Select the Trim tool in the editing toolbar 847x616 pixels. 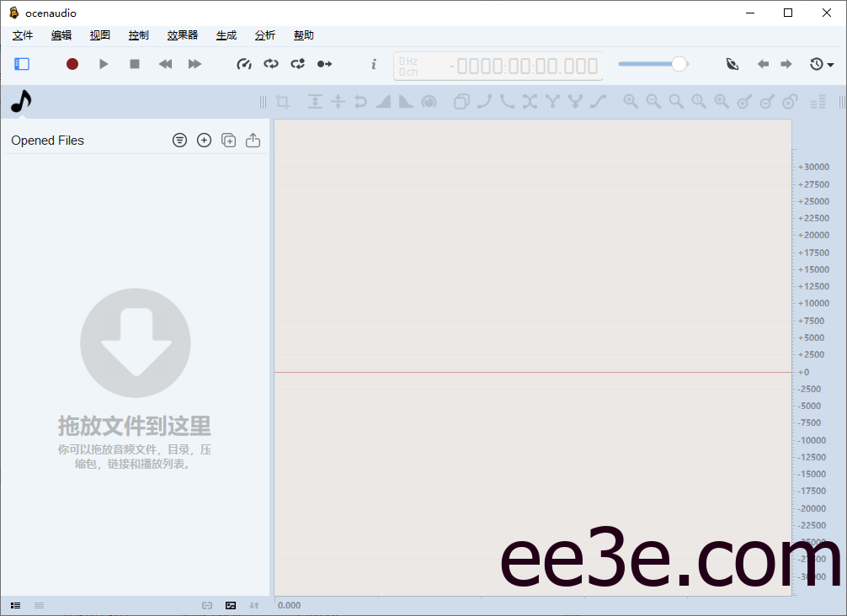pyautogui.click(x=282, y=101)
